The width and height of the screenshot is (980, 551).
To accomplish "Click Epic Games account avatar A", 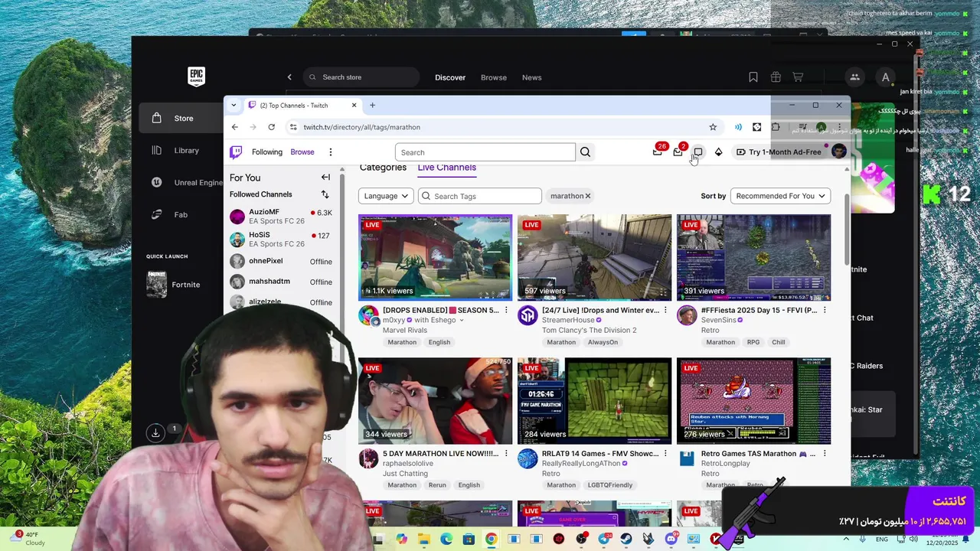I will pyautogui.click(x=886, y=77).
